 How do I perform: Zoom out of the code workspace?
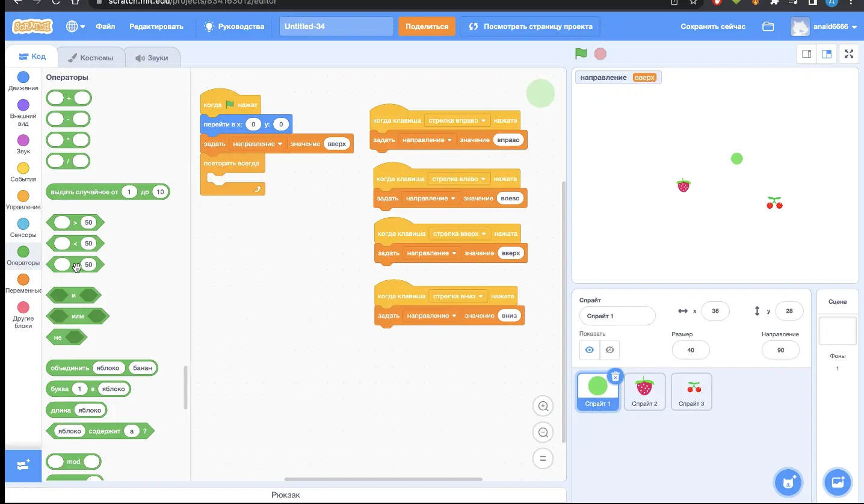click(x=543, y=432)
